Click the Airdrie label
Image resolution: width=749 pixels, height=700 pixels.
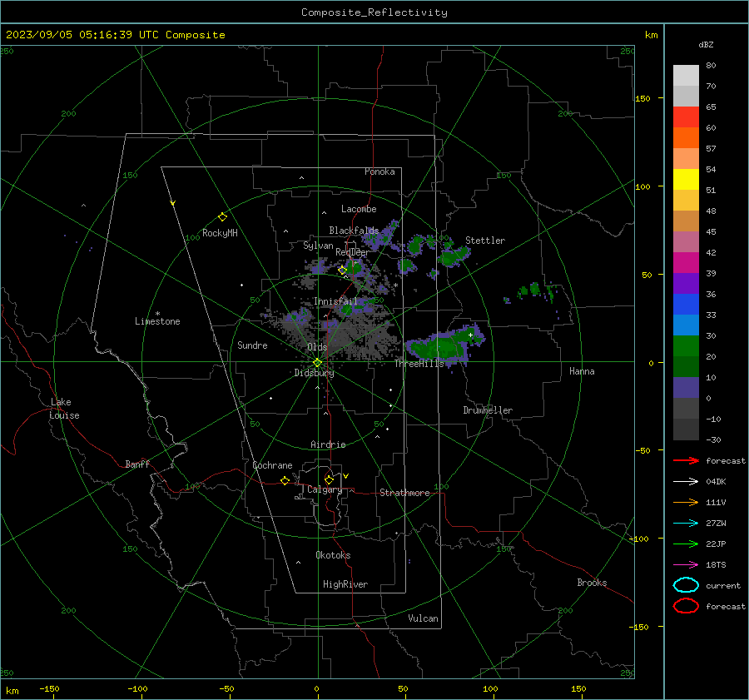point(328,444)
